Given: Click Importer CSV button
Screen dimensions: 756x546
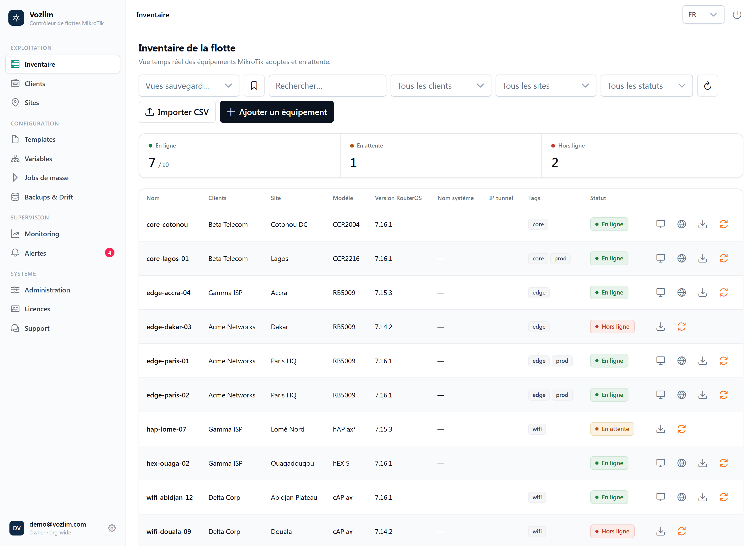Looking at the screenshot, I should [x=177, y=112].
